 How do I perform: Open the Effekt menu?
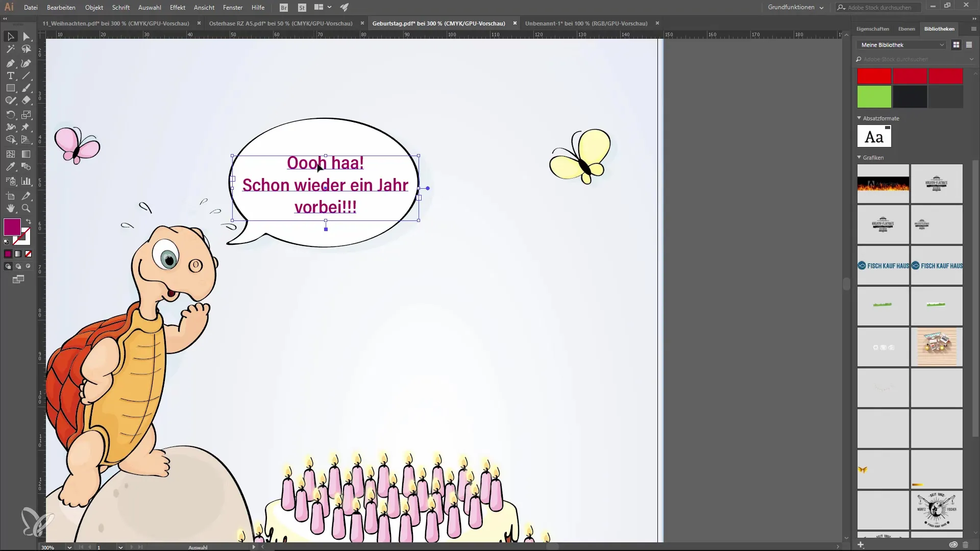pos(178,8)
